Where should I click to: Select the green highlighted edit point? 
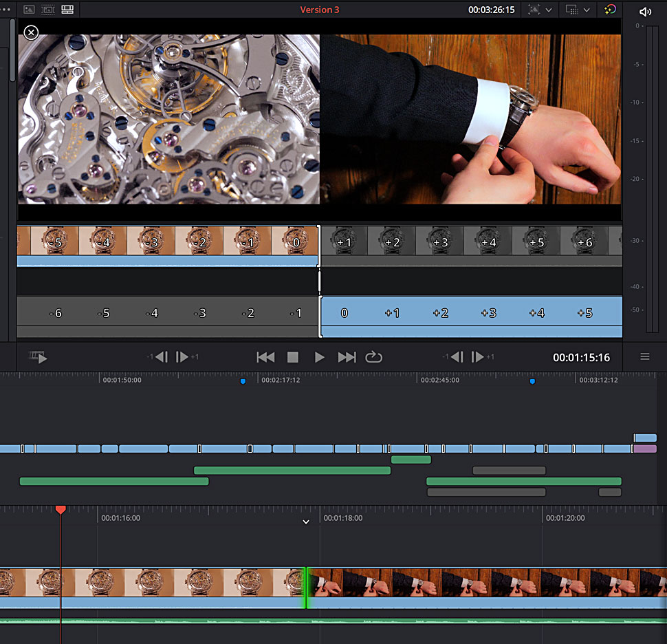306,588
